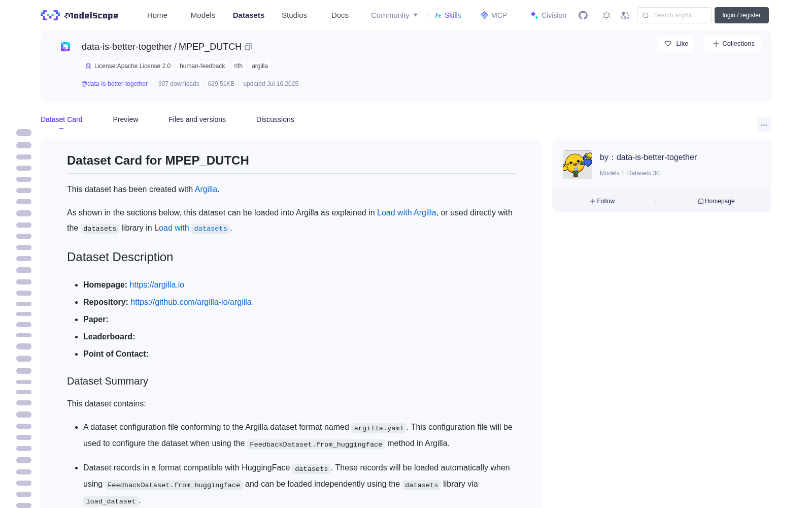Go to Home in navigation
Viewport: 812px width, 508px height.
[157, 15]
